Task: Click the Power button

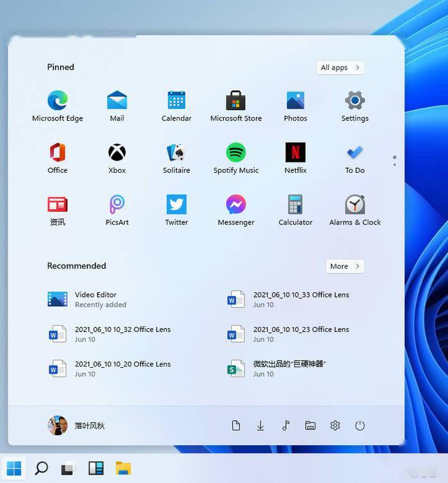Action: pyautogui.click(x=360, y=425)
